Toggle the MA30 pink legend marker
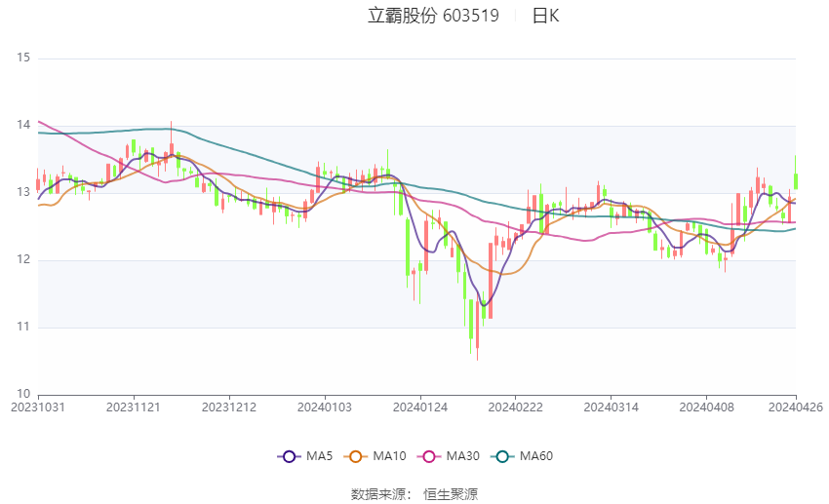829x504 pixels. pos(429,456)
